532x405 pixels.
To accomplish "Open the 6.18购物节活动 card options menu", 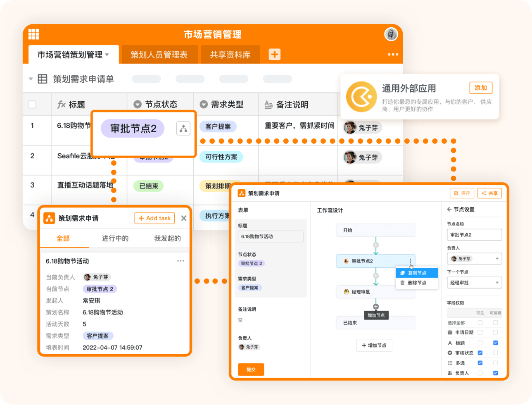I will (180, 261).
